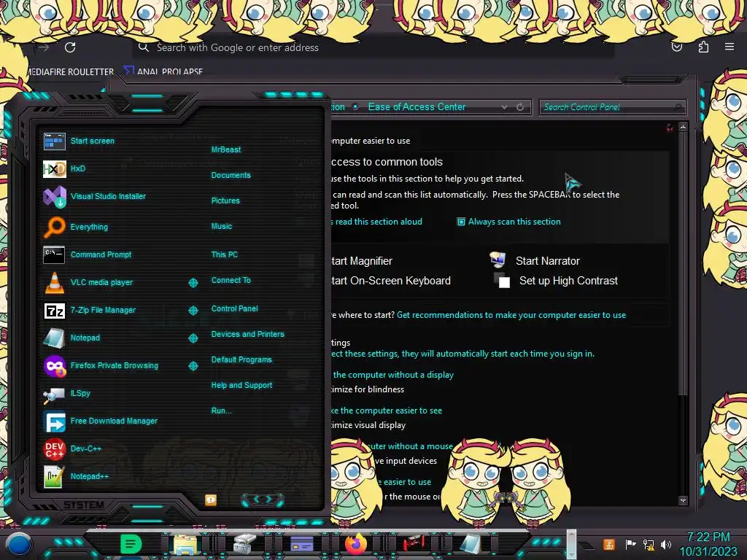Image resolution: width=747 pixels, height=560 pixels.
Task: Open This PC from start menu
Action: coord(225,254)
